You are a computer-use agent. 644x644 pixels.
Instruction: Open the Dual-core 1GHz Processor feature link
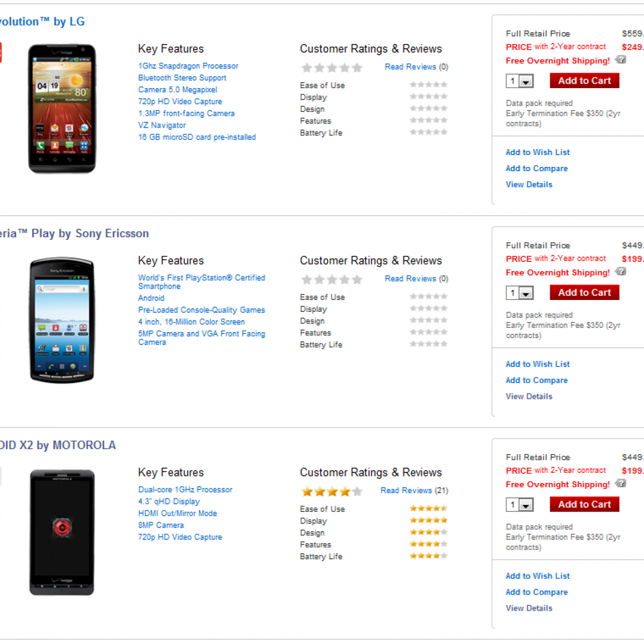coord(185,490)
